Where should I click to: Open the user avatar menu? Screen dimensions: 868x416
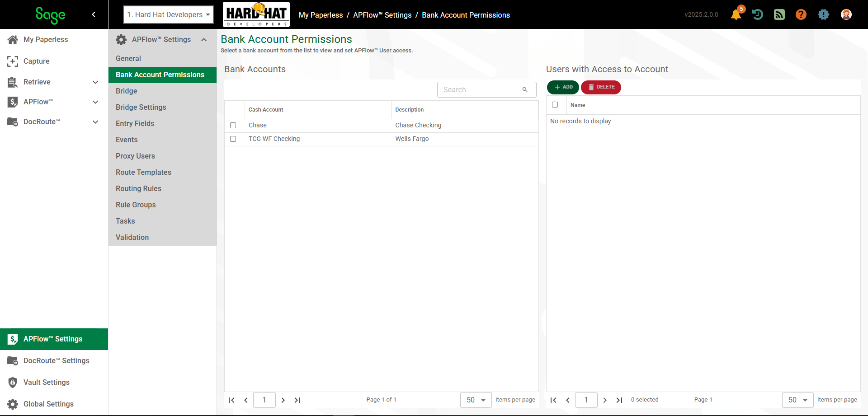coord(846,14)
